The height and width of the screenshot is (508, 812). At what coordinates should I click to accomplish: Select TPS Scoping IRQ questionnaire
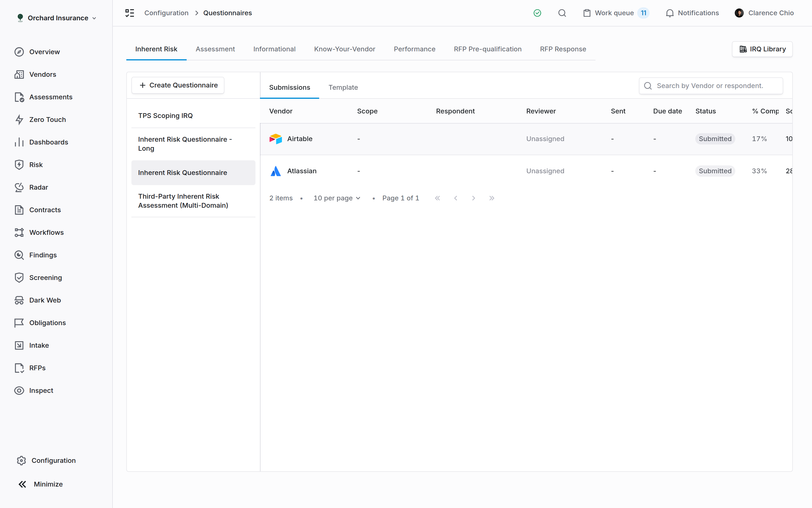tap(193, 116)
